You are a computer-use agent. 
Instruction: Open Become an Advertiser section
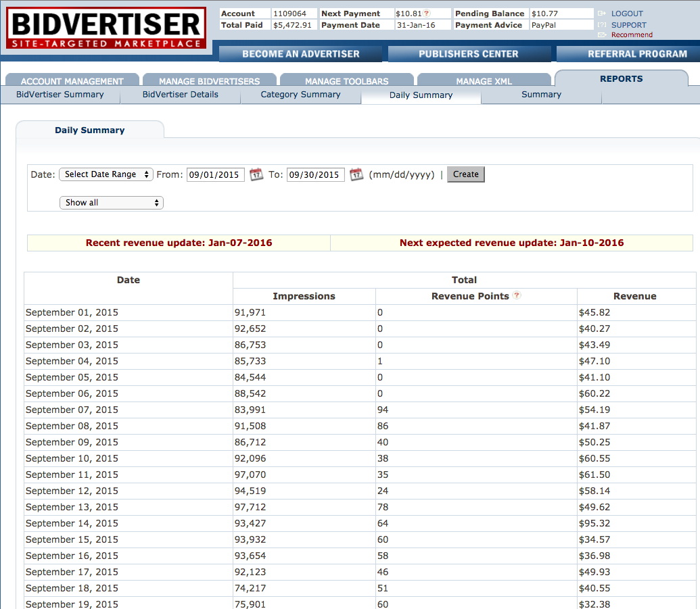pos(300,54)
